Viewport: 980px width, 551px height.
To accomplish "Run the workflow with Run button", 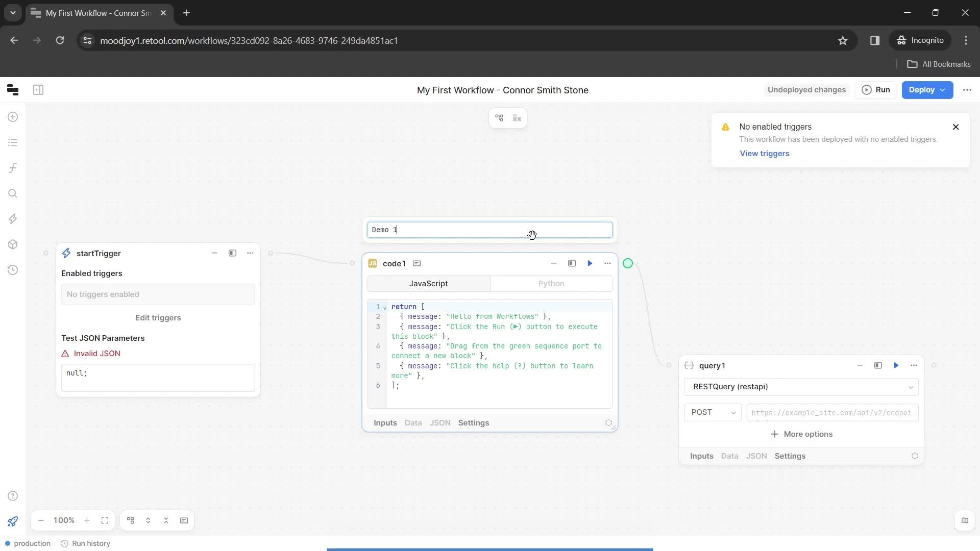I will [876, 90].
